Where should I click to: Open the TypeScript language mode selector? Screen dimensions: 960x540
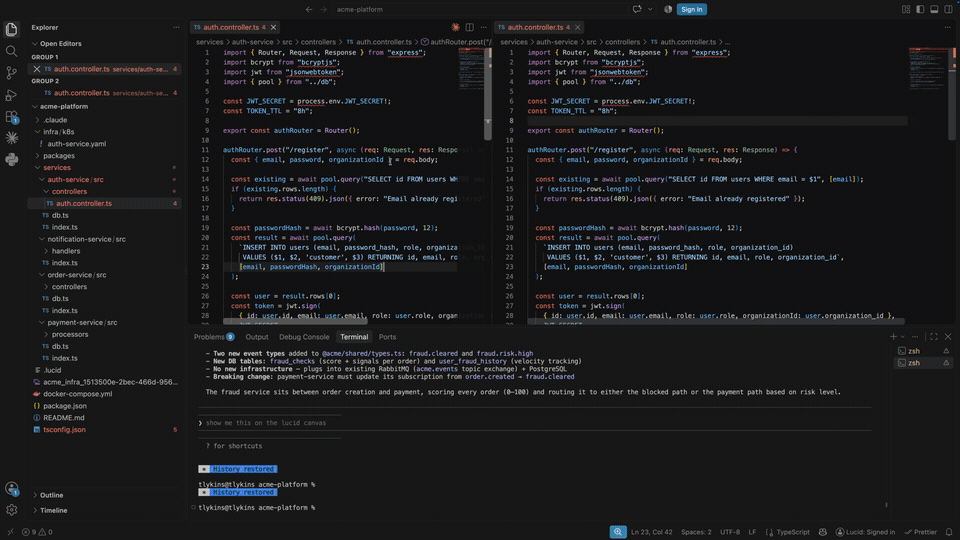click(793, 532)
